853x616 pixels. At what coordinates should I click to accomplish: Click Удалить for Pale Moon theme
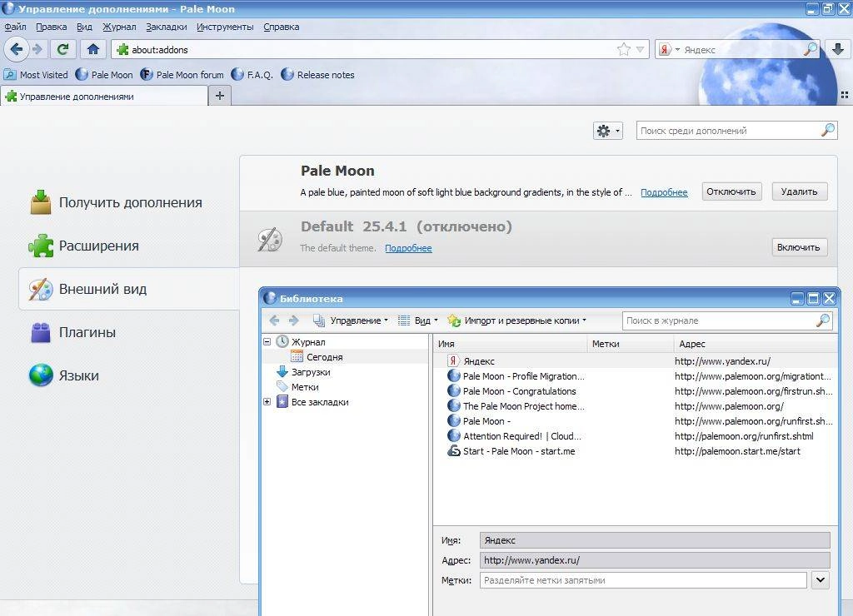tap(799, 191)
